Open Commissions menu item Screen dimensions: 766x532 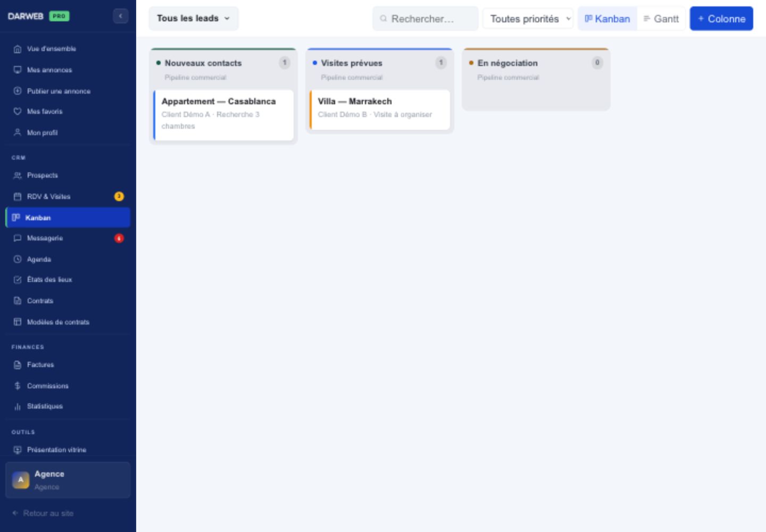68,386
